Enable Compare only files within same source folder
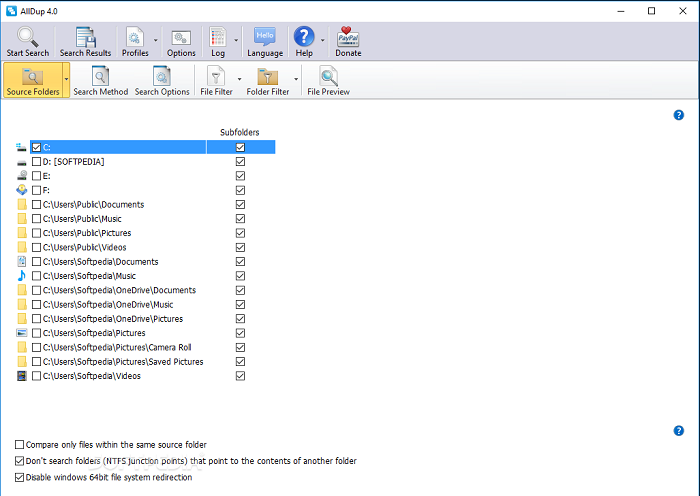Viewport: 700px width, 496px height. [20, 444]
